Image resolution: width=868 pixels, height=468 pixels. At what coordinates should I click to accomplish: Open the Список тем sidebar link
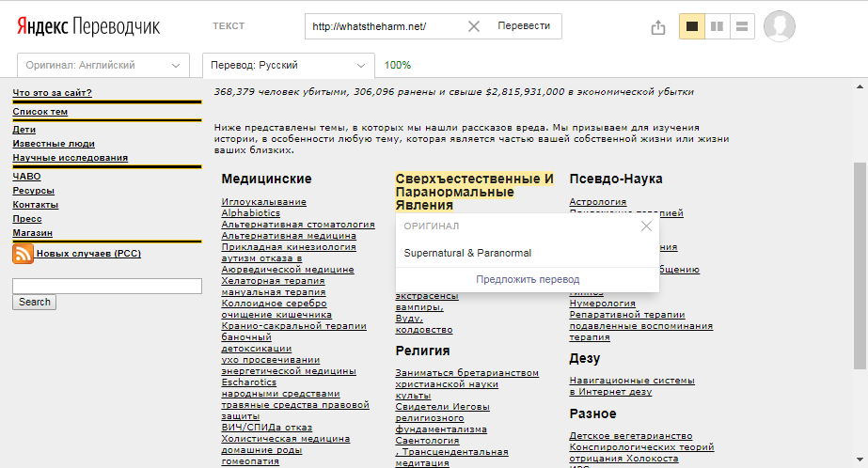click(x=39, y=111)
